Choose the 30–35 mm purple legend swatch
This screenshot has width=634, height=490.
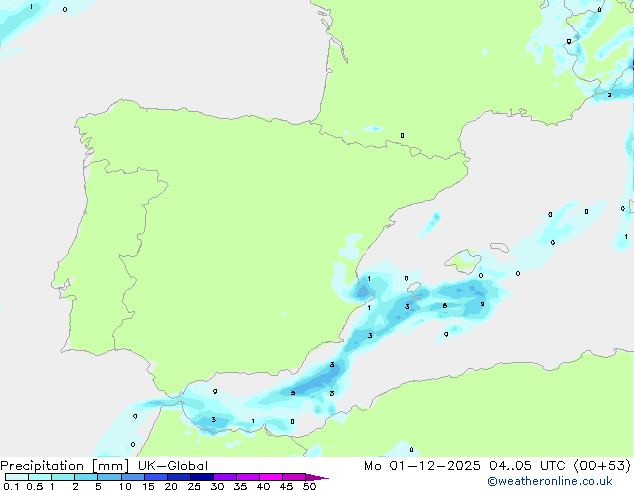click(x=225, y=477)
